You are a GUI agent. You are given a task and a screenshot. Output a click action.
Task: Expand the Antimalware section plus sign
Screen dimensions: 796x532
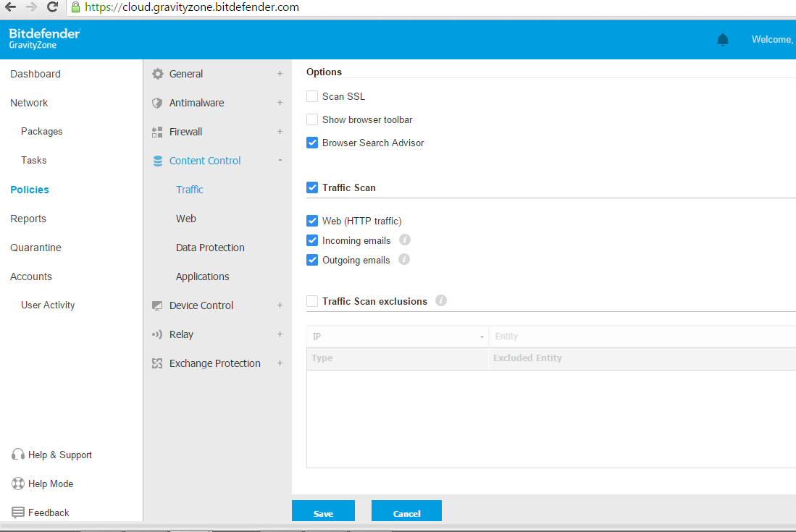tap(280, 103)
